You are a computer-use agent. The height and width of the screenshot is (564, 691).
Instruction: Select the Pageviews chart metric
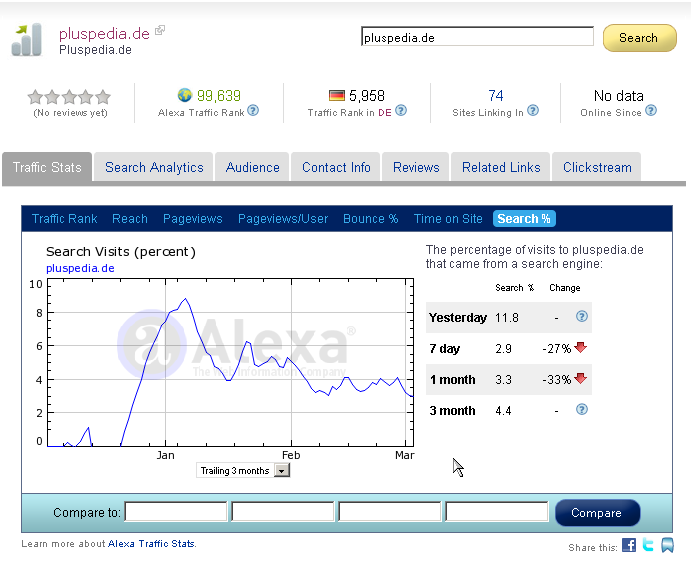tap(193, 219)
